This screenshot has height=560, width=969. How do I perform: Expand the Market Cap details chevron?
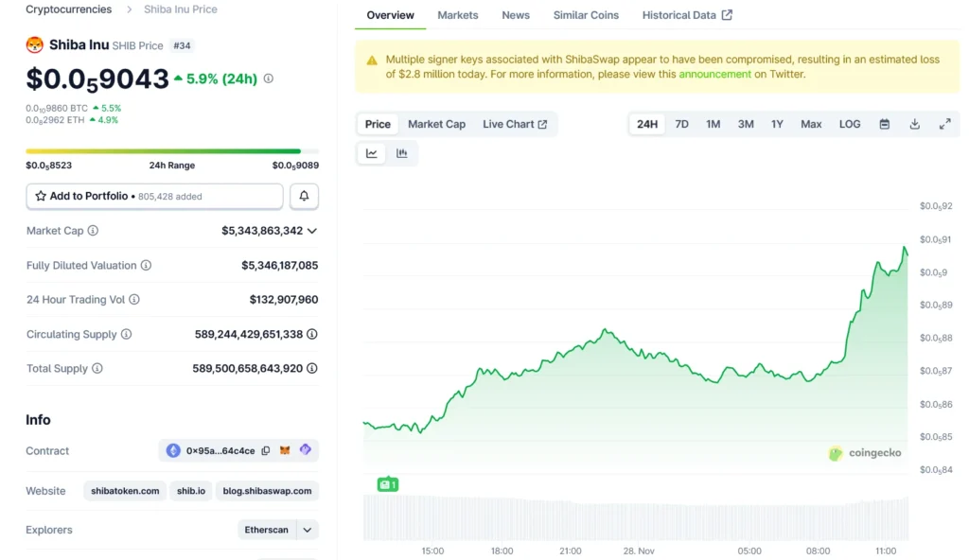click(312, 231)
